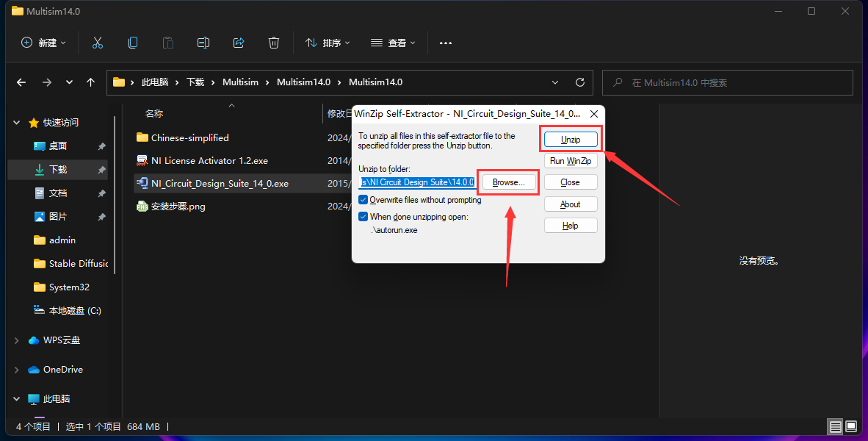This screenshot has height=441, width=868.
Task: Click the navigation pane scrollbar
Action: tap(115, 195)
